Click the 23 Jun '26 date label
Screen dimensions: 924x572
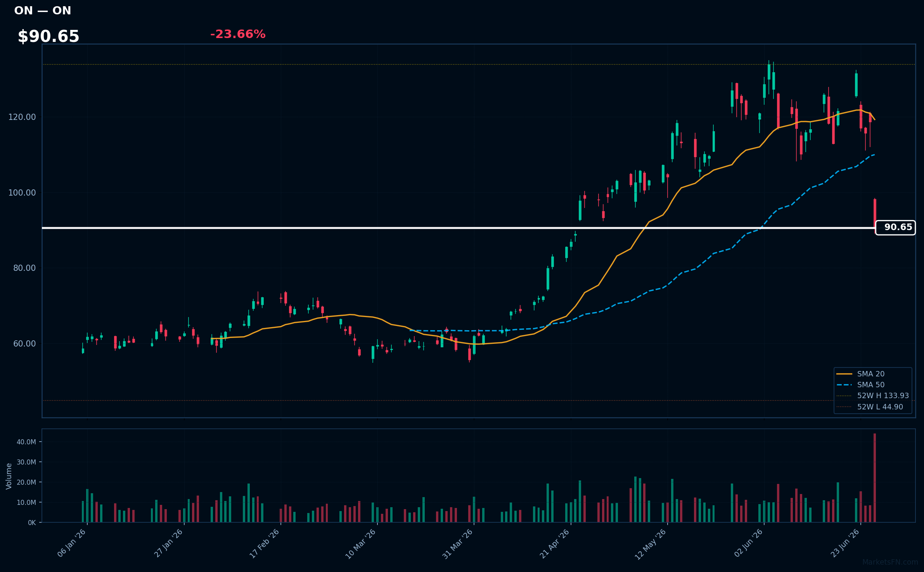click(x=845, y=543)
